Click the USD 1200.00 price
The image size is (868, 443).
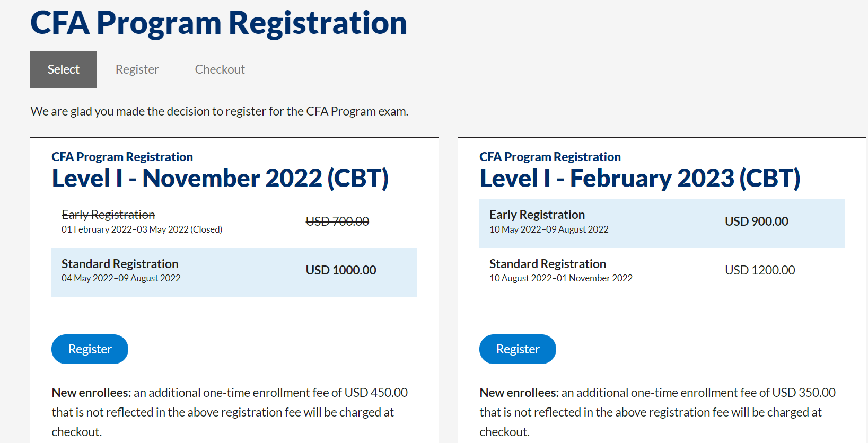(760, 270)
